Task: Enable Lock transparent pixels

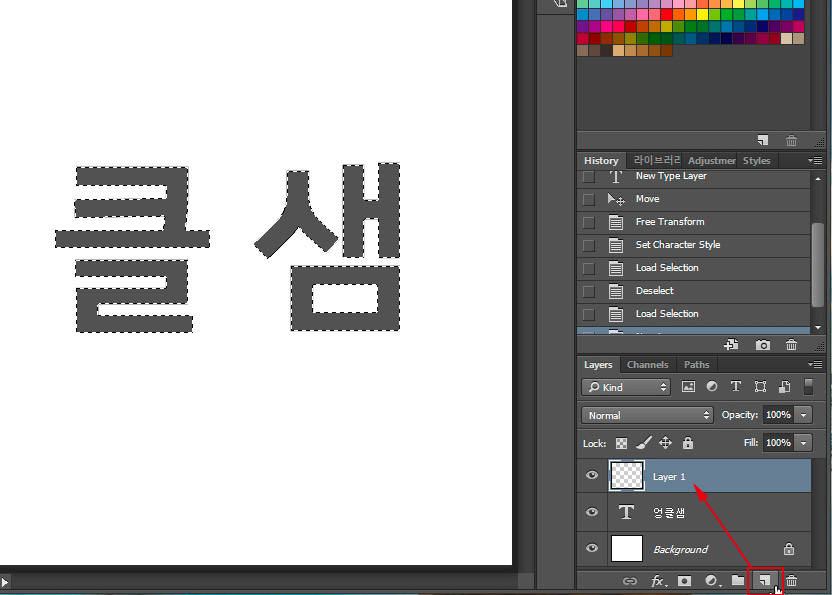Action: coord(621,443)
